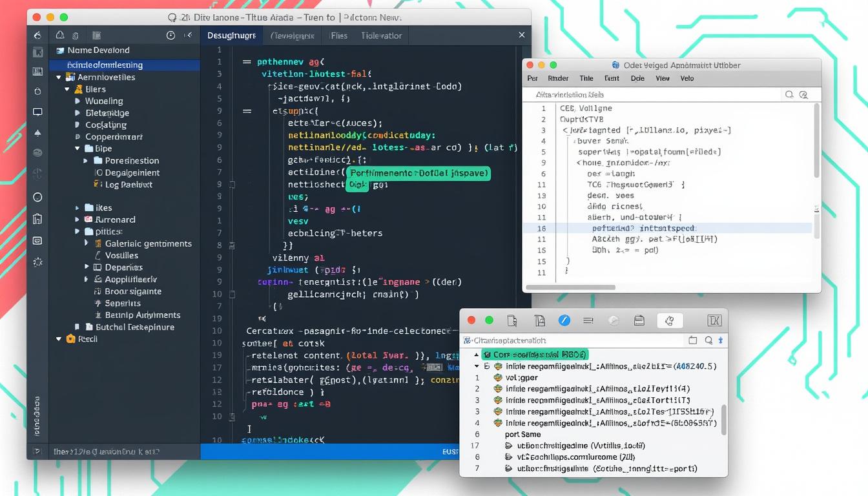Open the Dcle menu in the Odet Yeiged window
Image resolution: width=868 pixels, height=496 pixels.
[x=637, y=78]
